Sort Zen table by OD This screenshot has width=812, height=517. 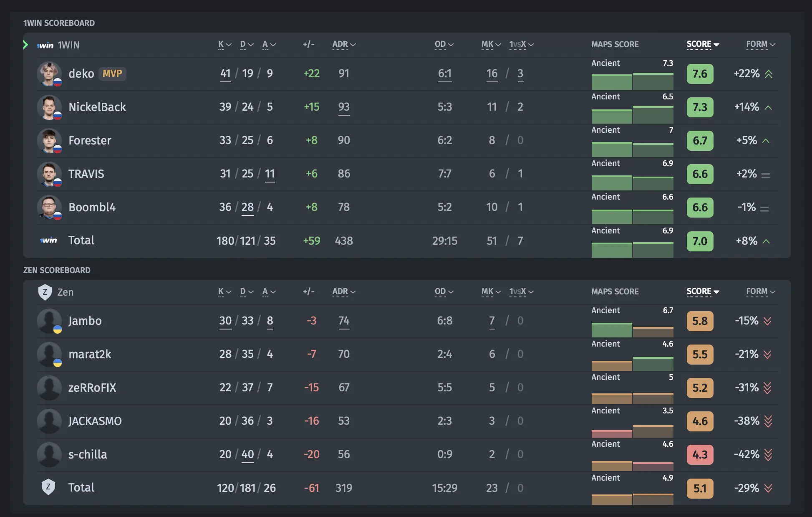[444, 291]
